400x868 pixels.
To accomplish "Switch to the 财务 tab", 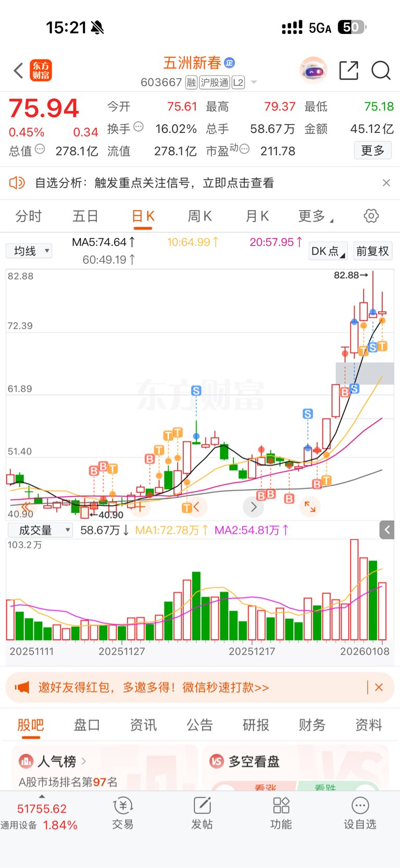I will (312, 725).
